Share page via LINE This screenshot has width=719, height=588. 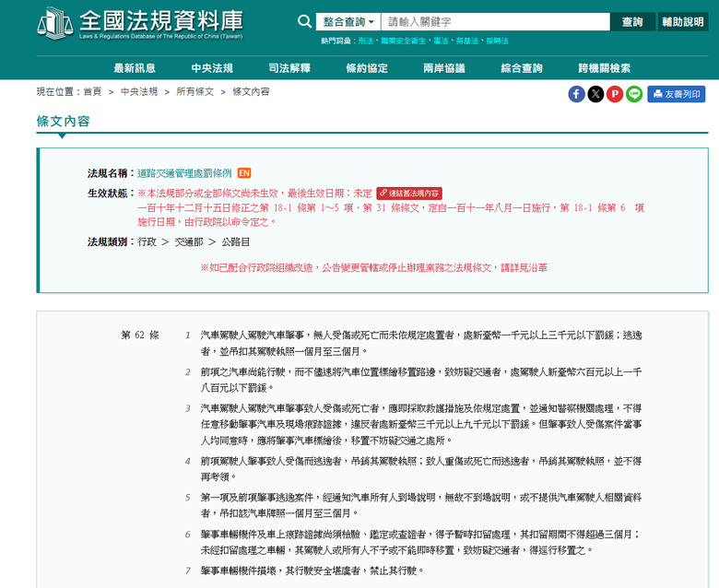634,94
